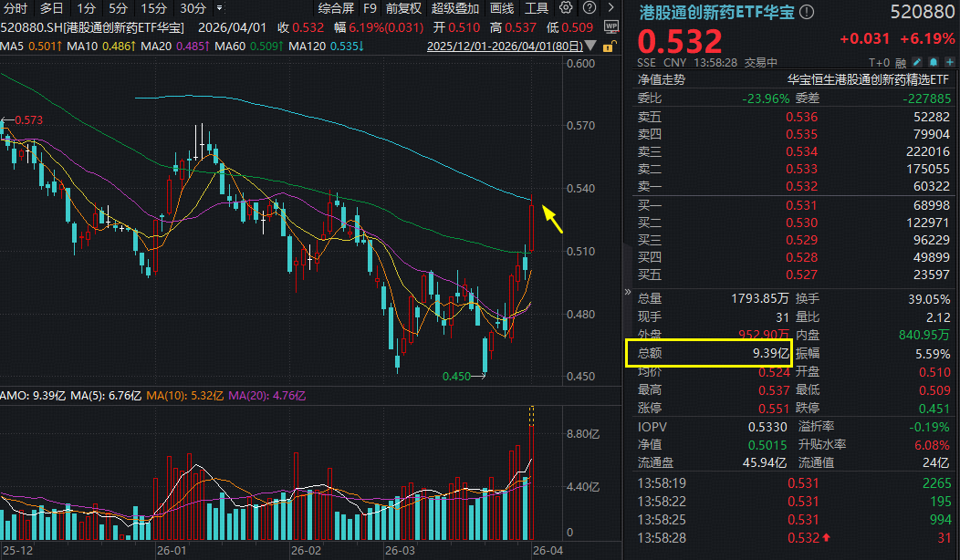Open the dropdown arrow next to 30分
The width and height of the screenshot is (960, 560).
[218, 7]
